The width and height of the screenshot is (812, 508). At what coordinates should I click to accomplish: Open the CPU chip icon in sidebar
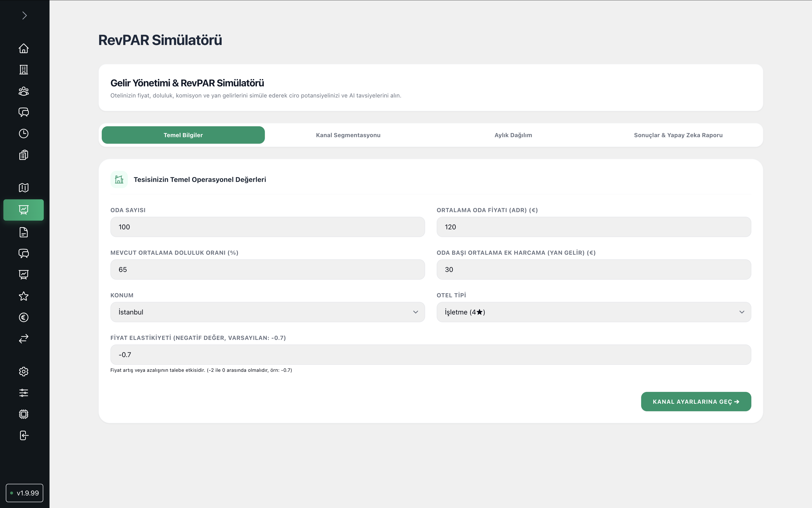click(23, 414)
